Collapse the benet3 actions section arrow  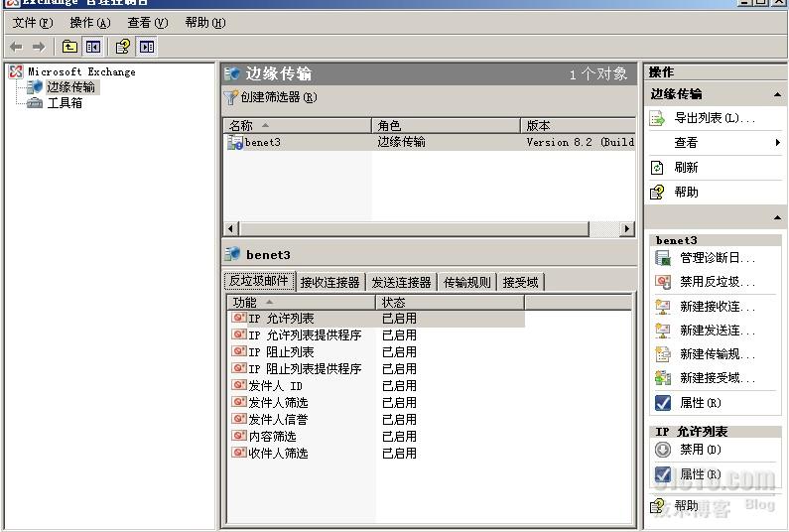coord(777,218)
